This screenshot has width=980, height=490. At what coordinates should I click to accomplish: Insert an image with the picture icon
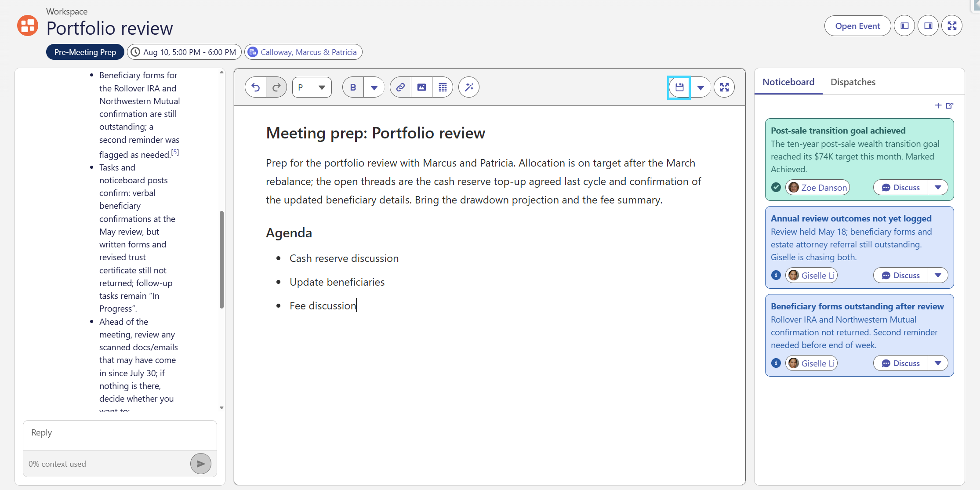421,87
